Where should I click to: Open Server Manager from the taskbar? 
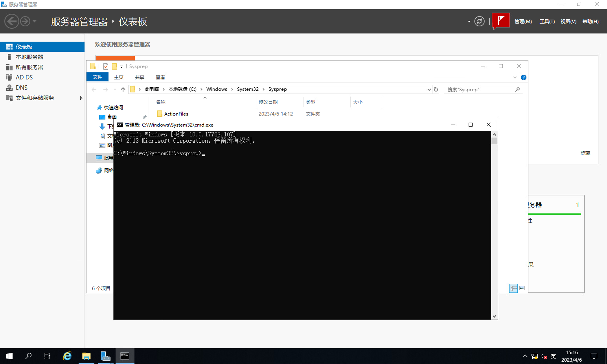tap(105, 356)
